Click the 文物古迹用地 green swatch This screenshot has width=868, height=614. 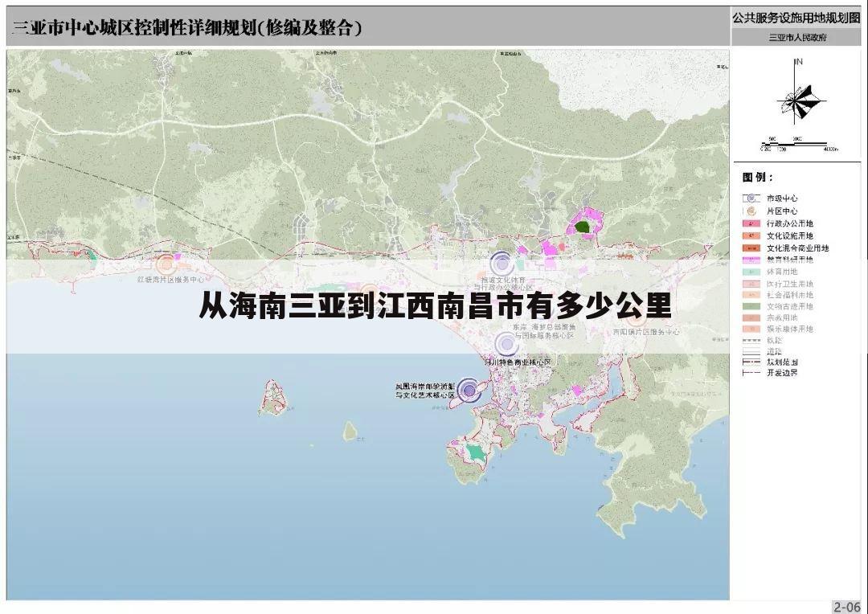pos(751,306)
